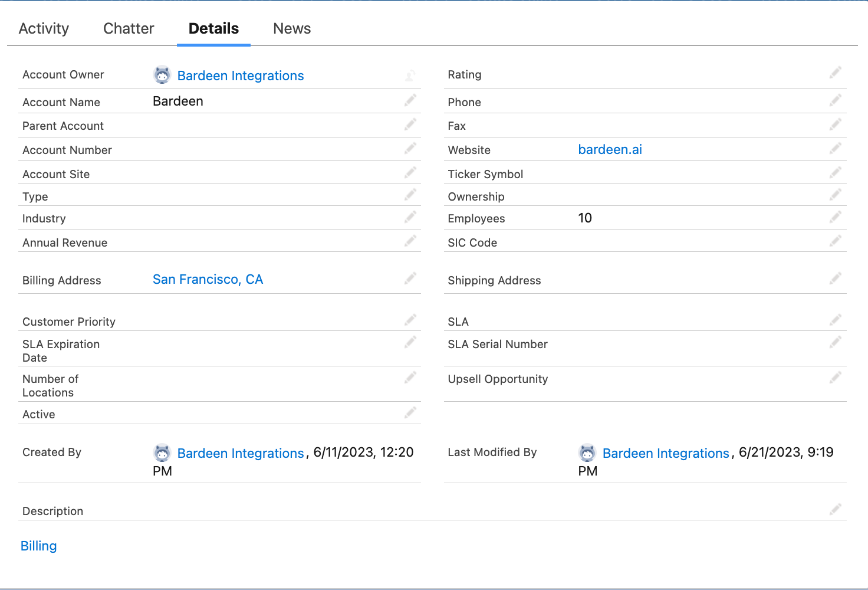Click Shipping Address edit pencil
The image size is (868, 590).
coord(836,278)
